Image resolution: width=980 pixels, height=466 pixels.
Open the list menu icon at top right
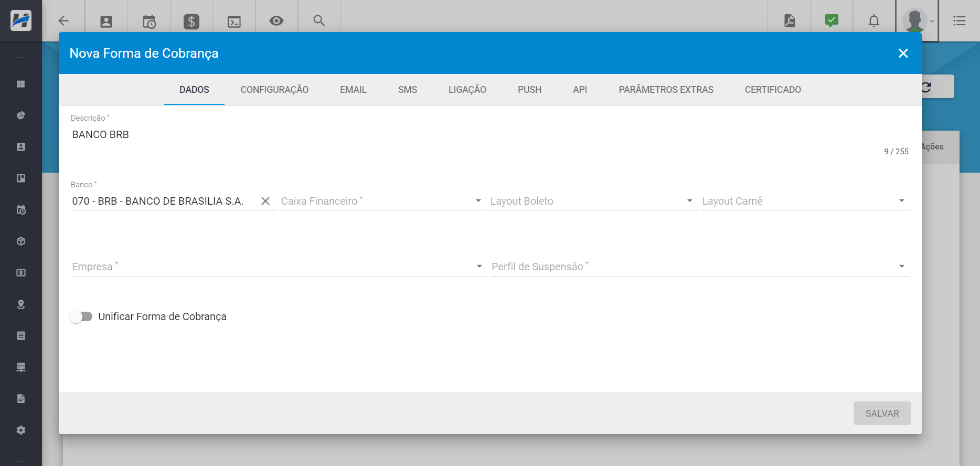(x=959, y=20)
